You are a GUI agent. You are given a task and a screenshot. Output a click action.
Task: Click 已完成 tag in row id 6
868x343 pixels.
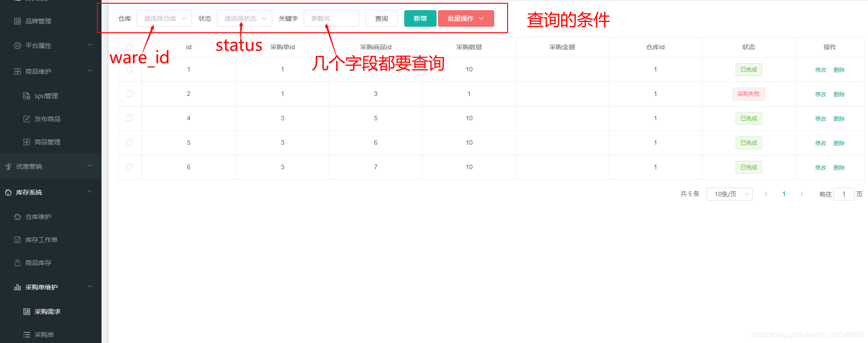pyautogui.click(x=748, y=167)
